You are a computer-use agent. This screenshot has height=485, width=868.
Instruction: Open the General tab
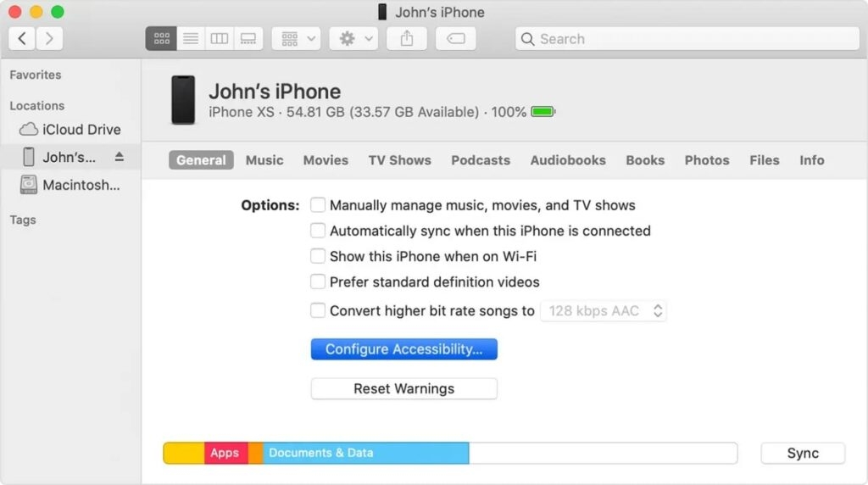point(201,160)
